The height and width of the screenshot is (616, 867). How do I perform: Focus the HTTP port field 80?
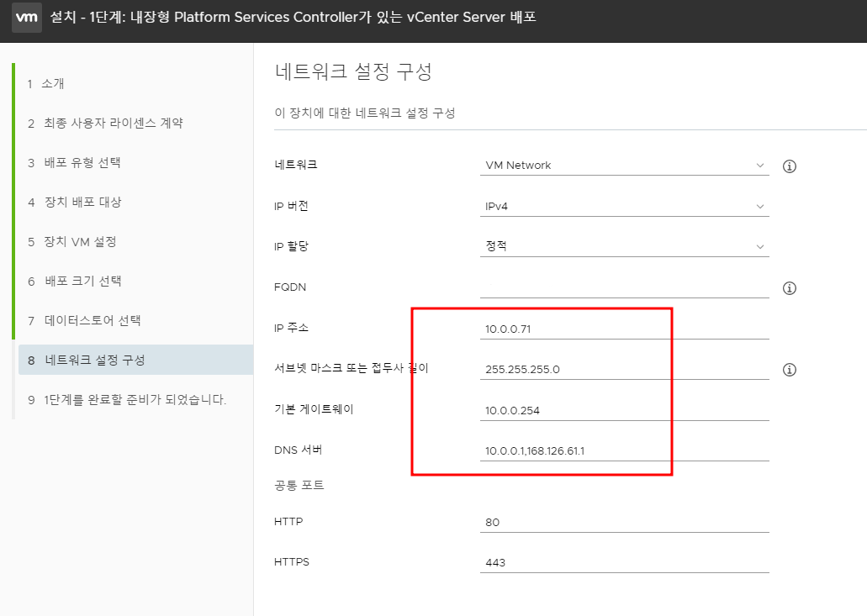click(x=624, y=522)
